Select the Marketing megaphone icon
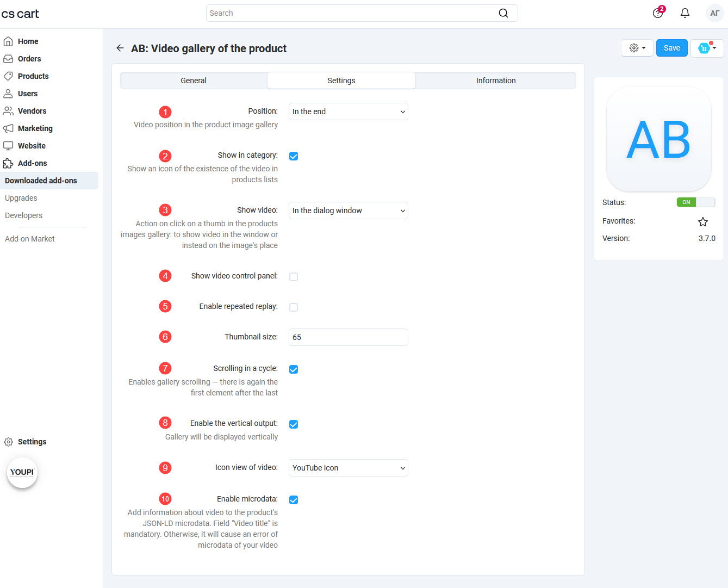This screenshot has width=728, height=588. pos(9,128)
